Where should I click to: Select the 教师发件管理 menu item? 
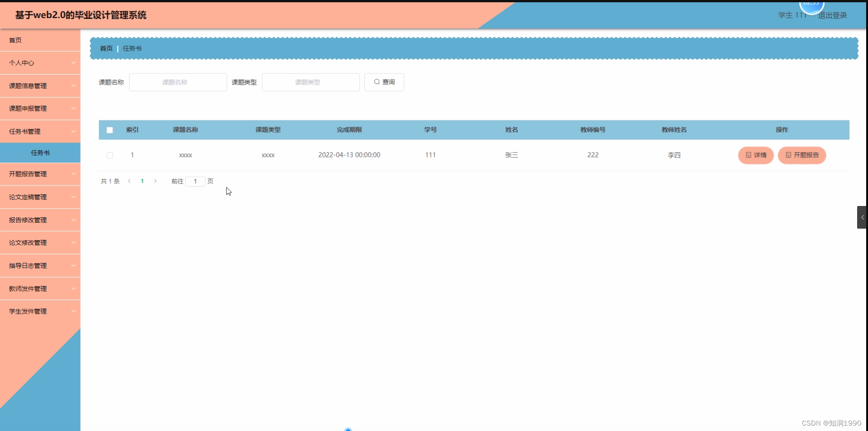click(x=40, y=288)
